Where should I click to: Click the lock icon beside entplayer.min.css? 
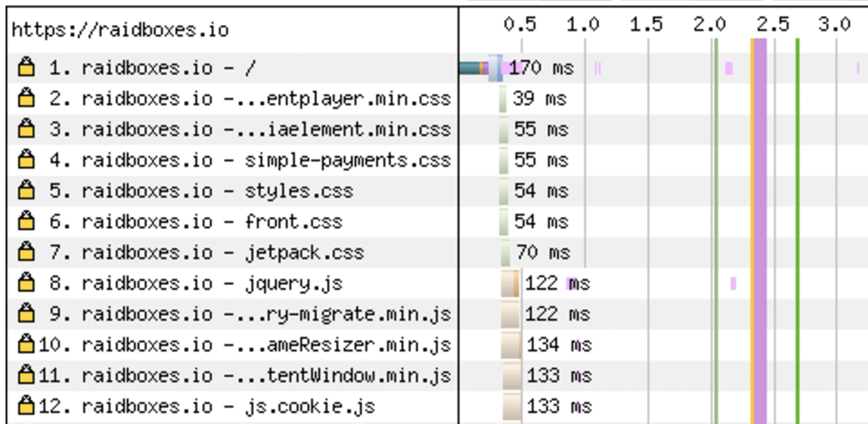[26, 99]
